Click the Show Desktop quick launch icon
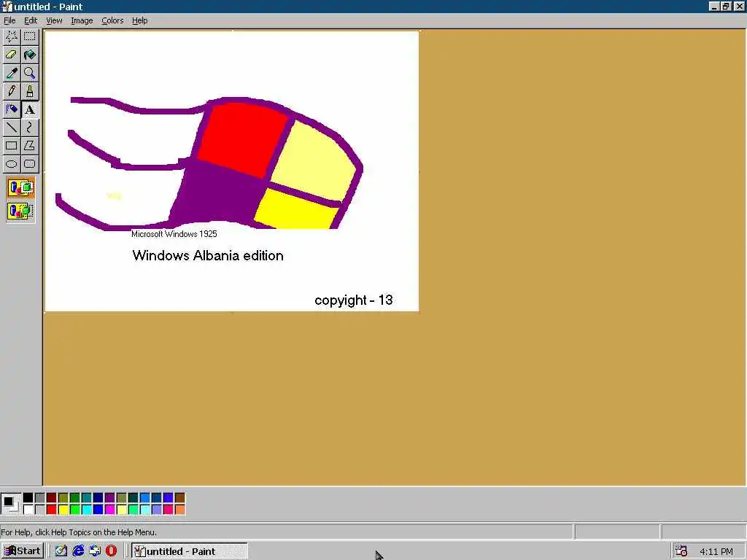This screenshot has width=747, height=560. (x=61, y=551)
